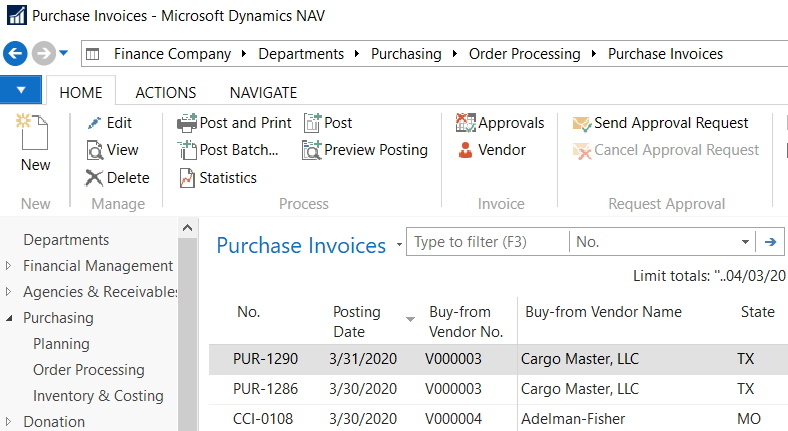Select invoice row CCI-0108

499,418
